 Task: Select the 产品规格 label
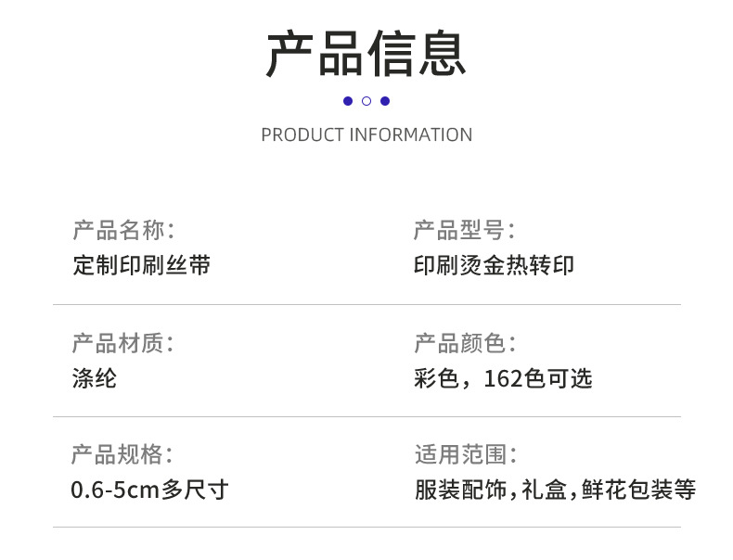(x=123, y=454)
